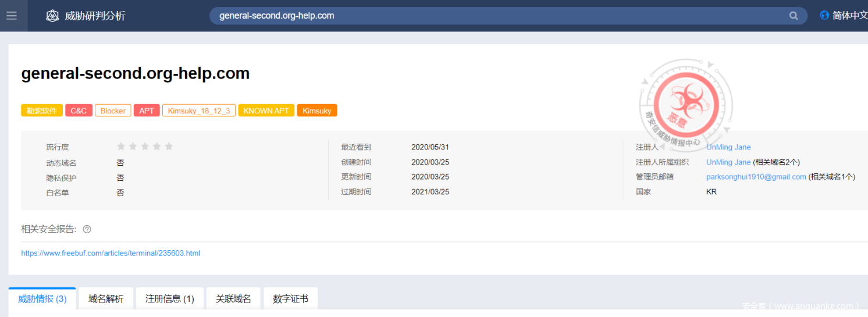Switch to the 数字证书 tab

tap(290, 299)
